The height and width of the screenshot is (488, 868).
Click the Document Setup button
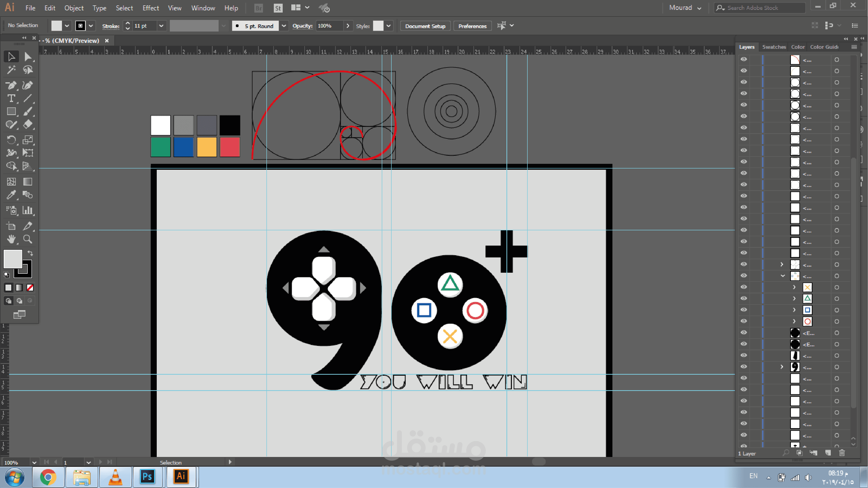(425, 26)
